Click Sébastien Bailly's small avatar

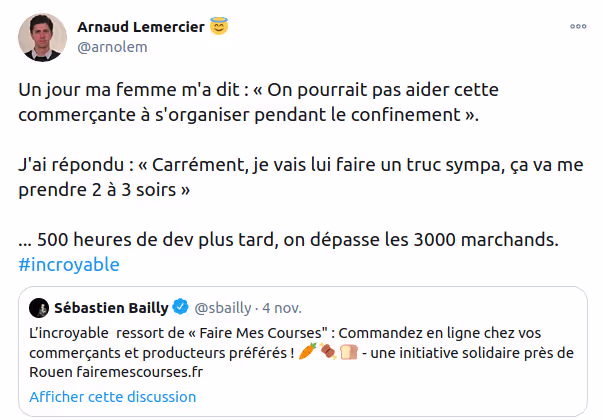pos(39,306)
